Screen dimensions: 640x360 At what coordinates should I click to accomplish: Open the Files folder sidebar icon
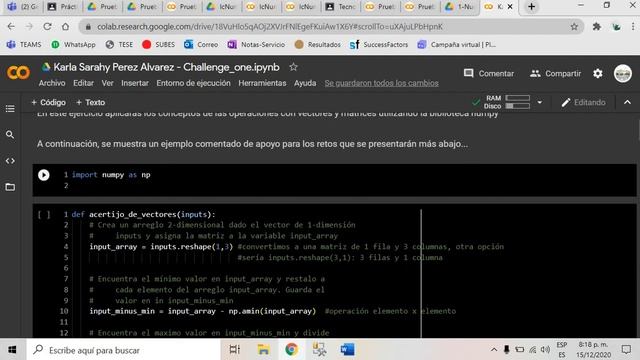coord(10,187)
